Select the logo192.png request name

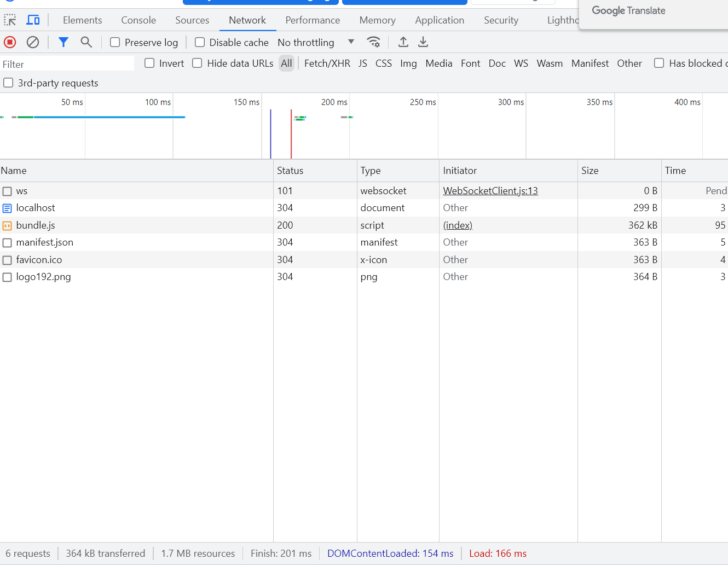pos(43,277)
